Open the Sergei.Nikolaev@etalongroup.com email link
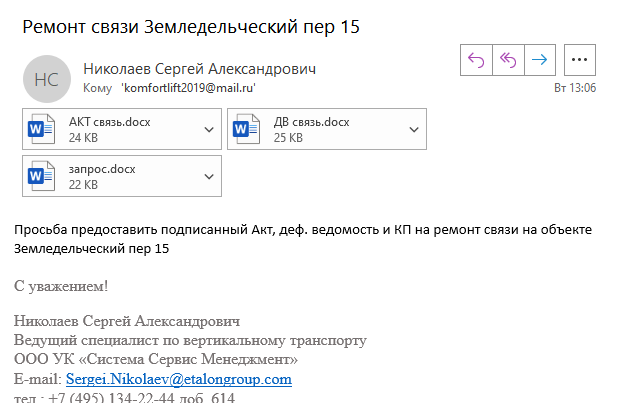Screen dimensions: 618x403 (x=179, y=379)
